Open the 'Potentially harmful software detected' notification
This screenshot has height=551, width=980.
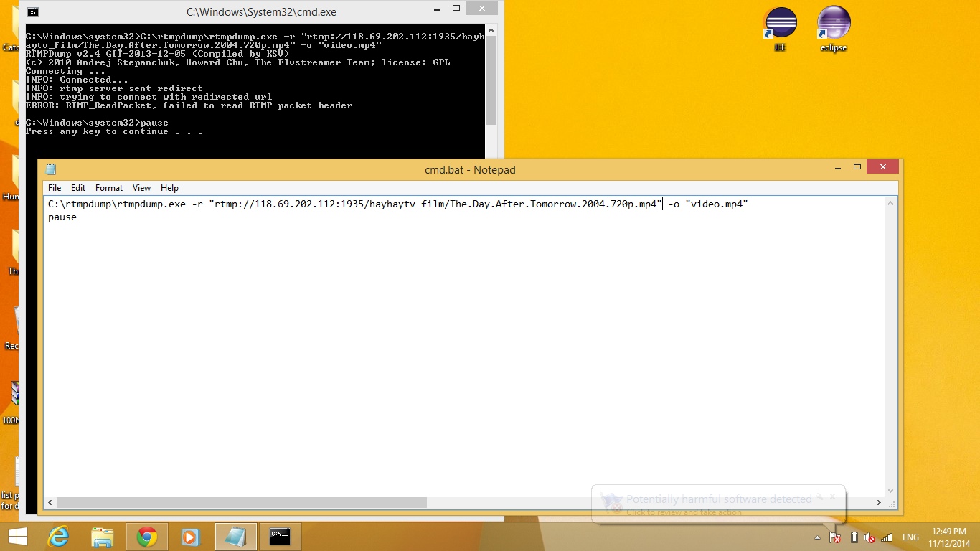coord(719,504)
